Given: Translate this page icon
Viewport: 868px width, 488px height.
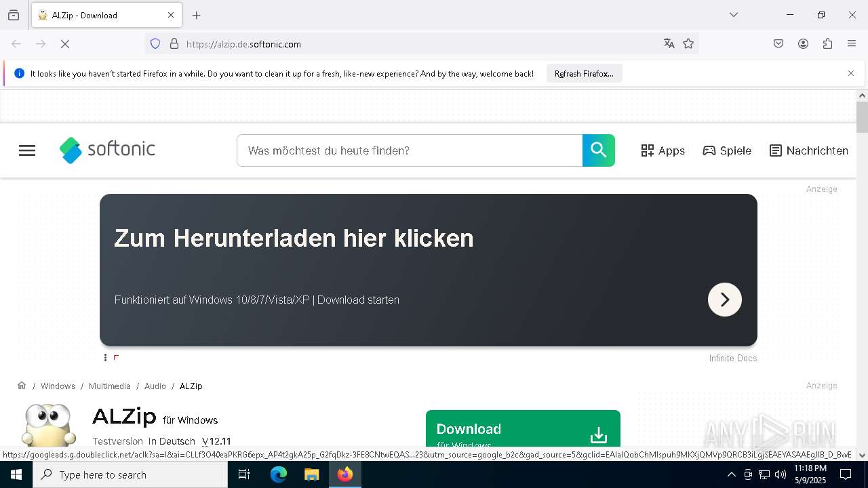Looking at the screenshot, I should point(669,44).
